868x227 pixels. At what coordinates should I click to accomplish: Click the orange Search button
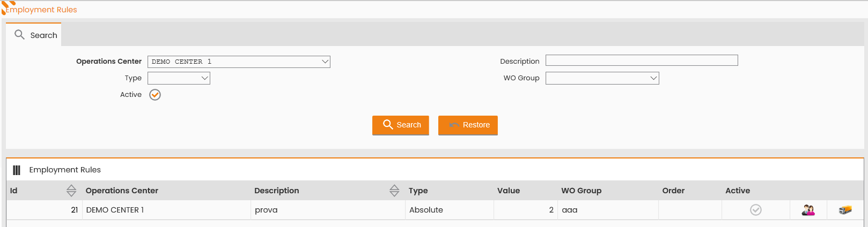coord(401,125)
